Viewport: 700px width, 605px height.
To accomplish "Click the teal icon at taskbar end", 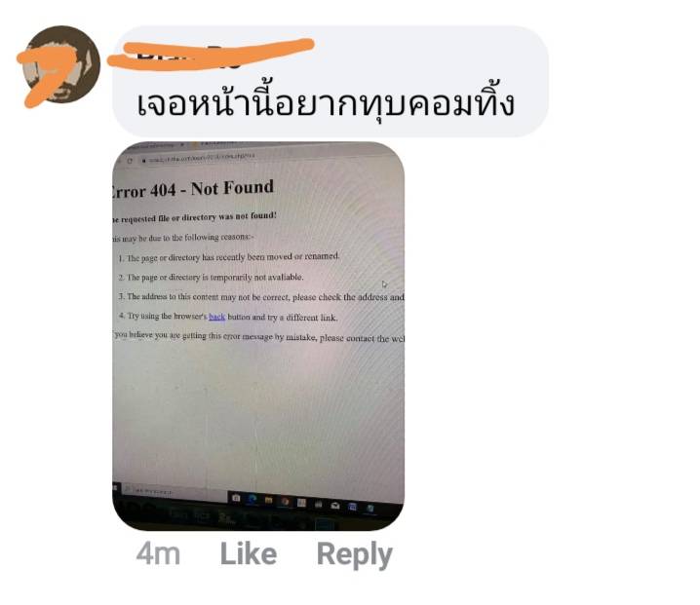I will click(x=370, y=508).
